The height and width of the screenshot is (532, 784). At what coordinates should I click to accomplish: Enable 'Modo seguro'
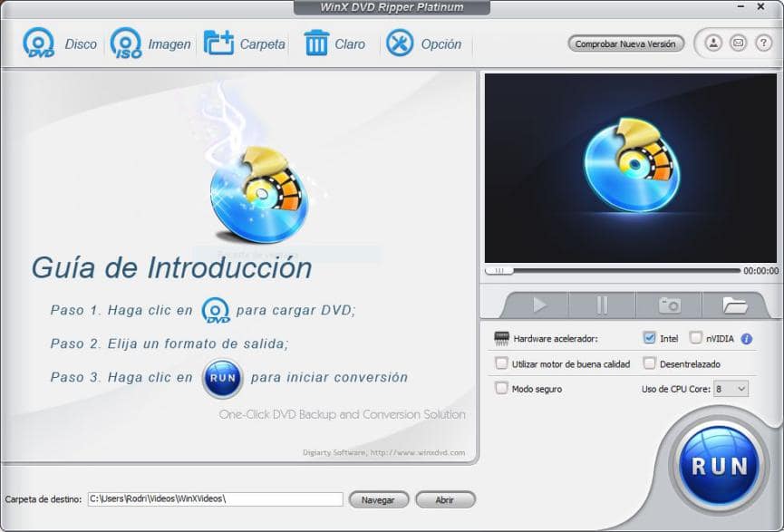pos(501,388)
